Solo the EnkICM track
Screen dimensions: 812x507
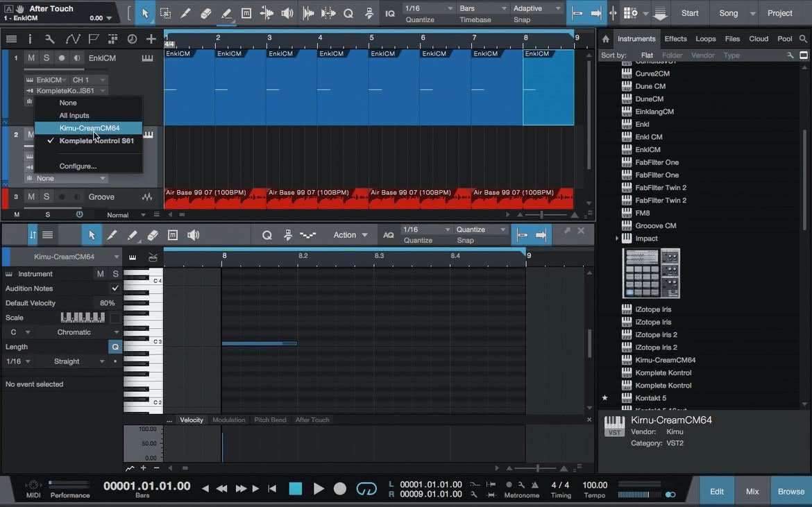pyautogui.click(x=46, y=58)
